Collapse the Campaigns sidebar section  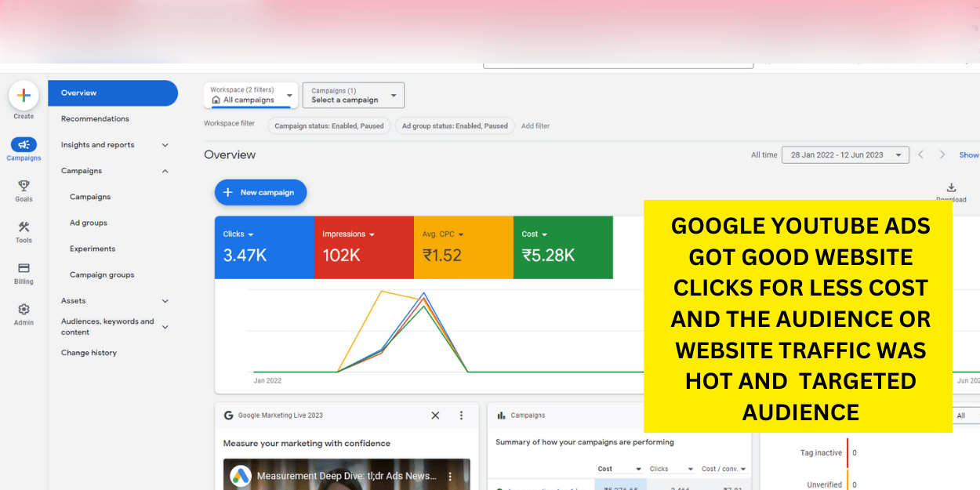pos(165,171)
